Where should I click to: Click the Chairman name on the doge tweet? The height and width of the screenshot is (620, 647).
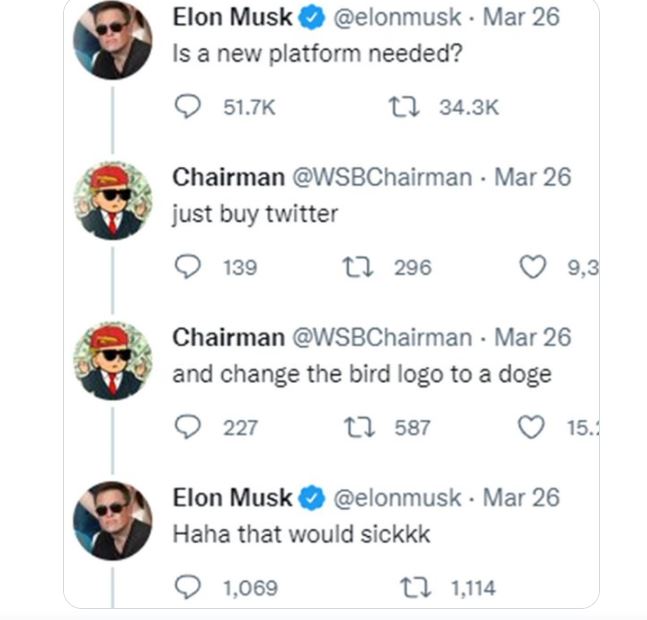228,337
